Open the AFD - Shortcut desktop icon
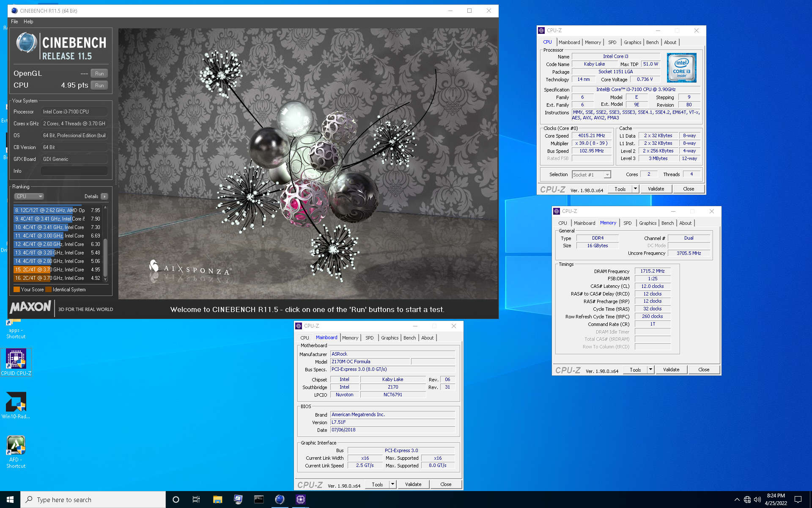This screenshot has width=812, height=508. (16, 452)
